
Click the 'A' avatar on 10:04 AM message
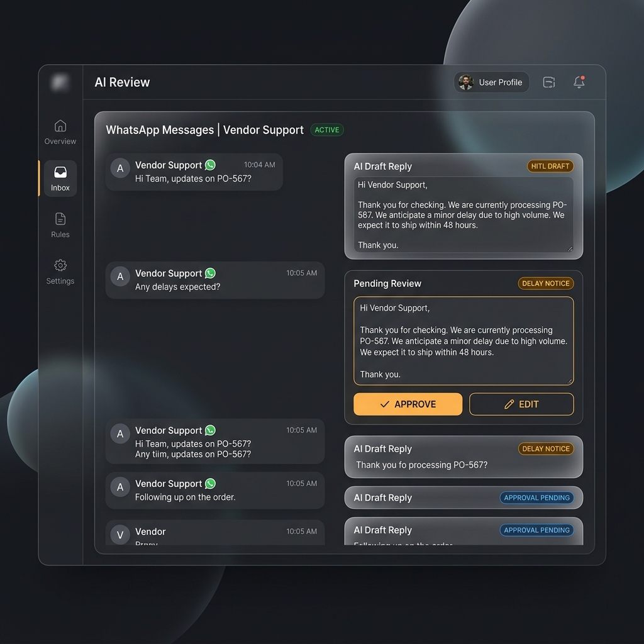click(120, 168)
